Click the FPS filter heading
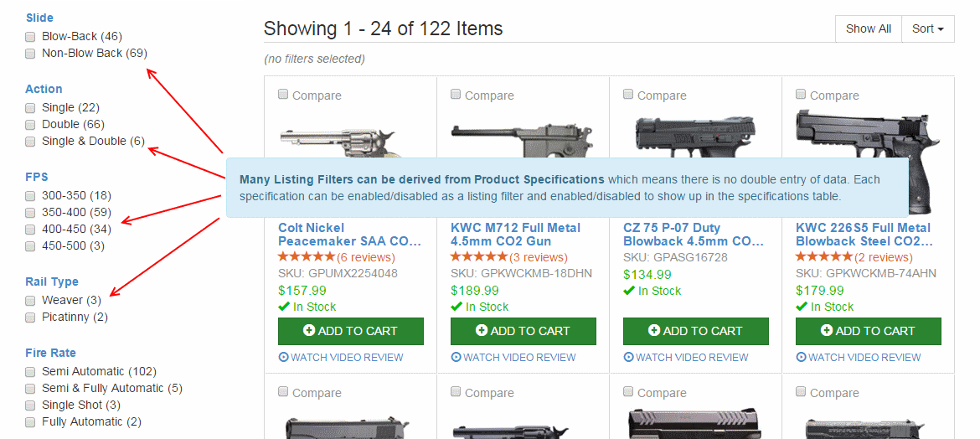Image resolution: width=980 pixels, height=439 pixels. pyautogui.click(x=37, y=177)
